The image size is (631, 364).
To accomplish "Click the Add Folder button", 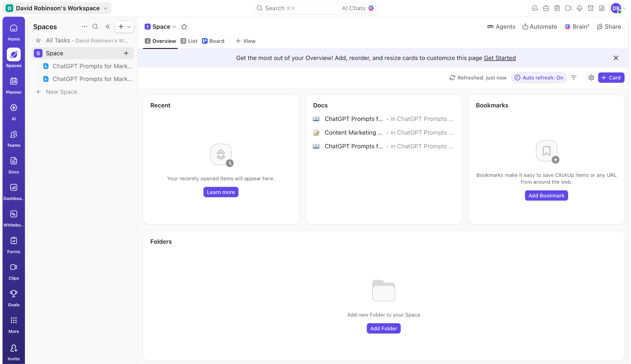I will point(384,328).
